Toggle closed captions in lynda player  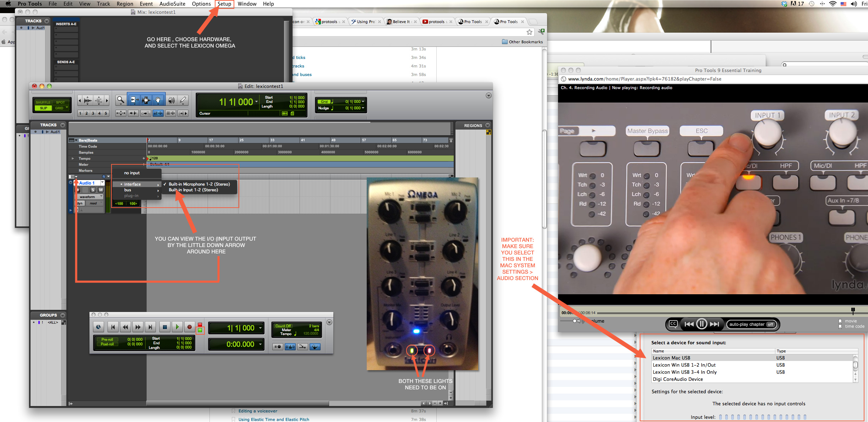click(673, 324)
